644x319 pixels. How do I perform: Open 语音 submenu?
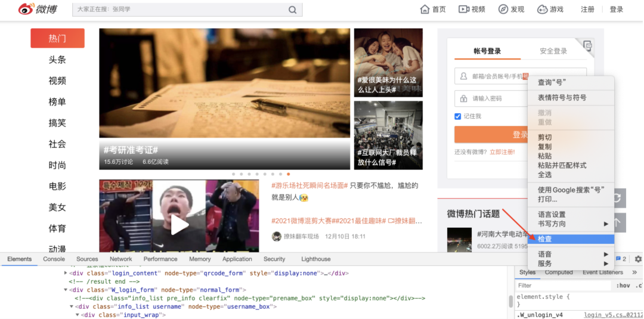(571, 254)
